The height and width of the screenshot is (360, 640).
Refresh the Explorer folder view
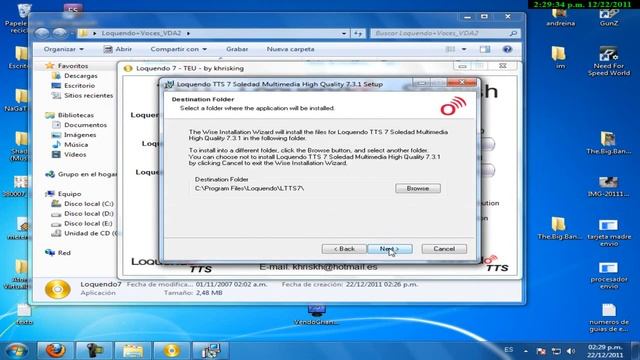click(x=358, y=33)
